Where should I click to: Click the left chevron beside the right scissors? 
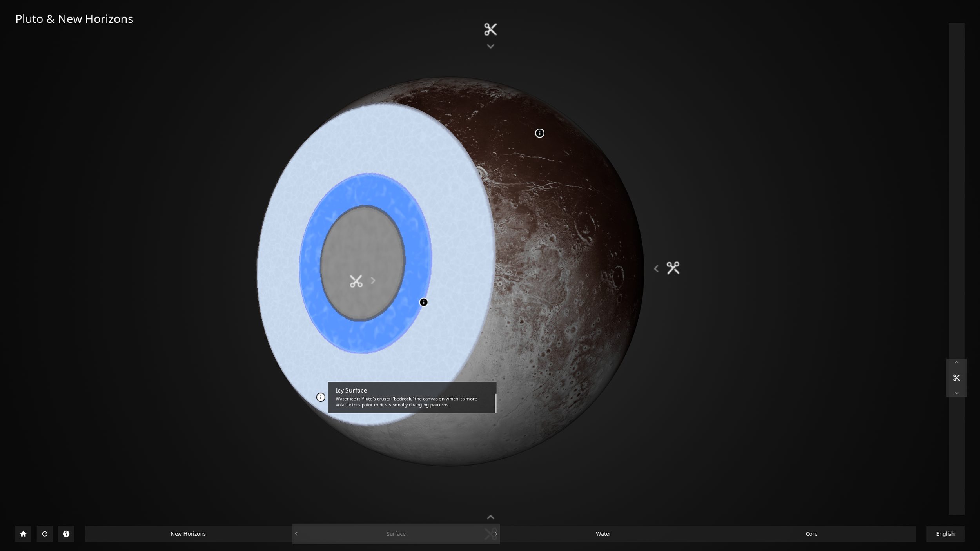[656, 268]
